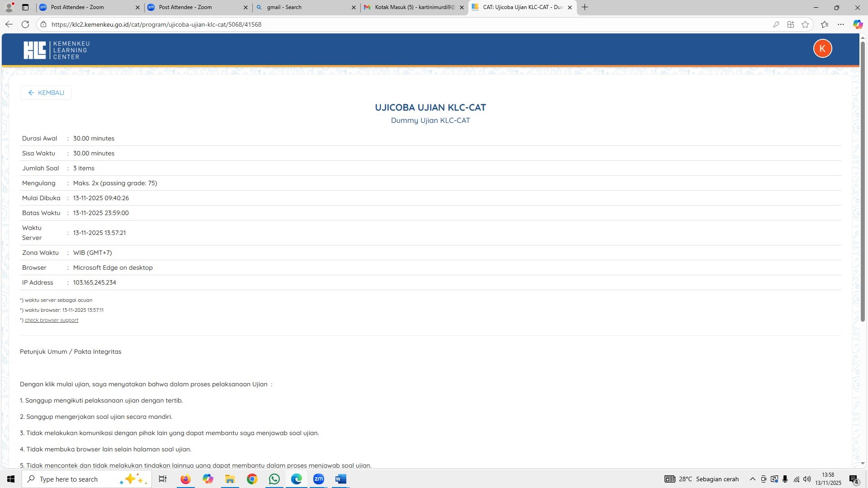868x488 pixels.
Task: Open the orange K profile avatar
Action: point(822,48)
